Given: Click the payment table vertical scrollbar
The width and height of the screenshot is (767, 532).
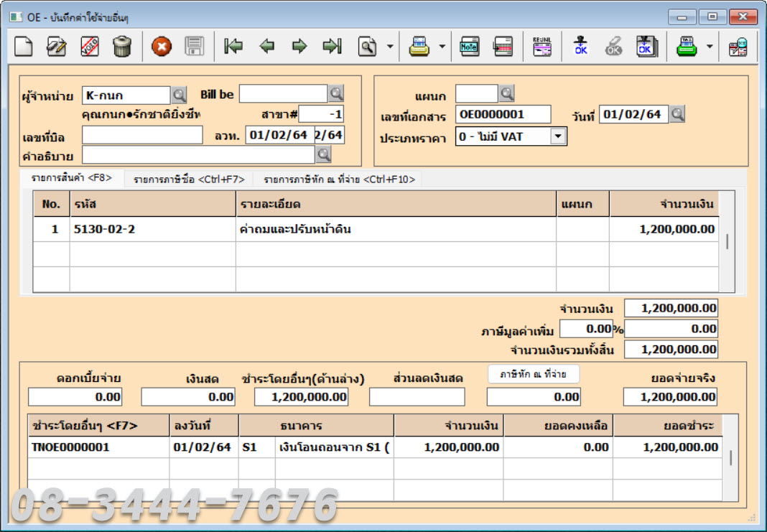Looking at the screenshot, I should tap(730, 457).
